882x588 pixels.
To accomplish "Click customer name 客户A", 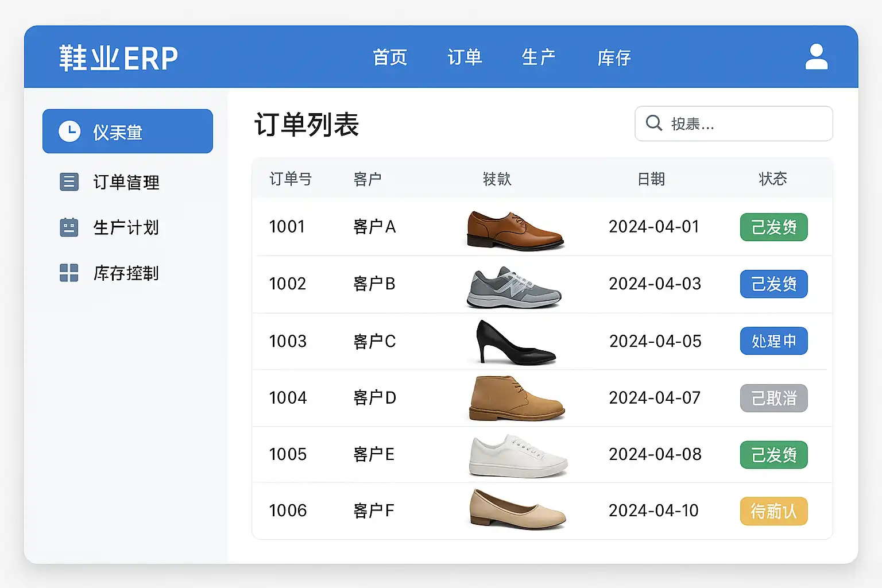I will point(374,227).
